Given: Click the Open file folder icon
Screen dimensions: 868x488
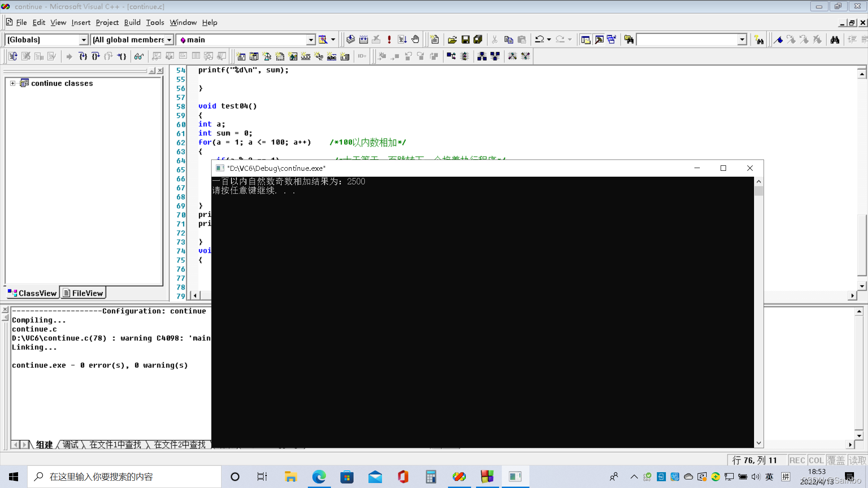Looking at the screenshot, I should [452, 40].
